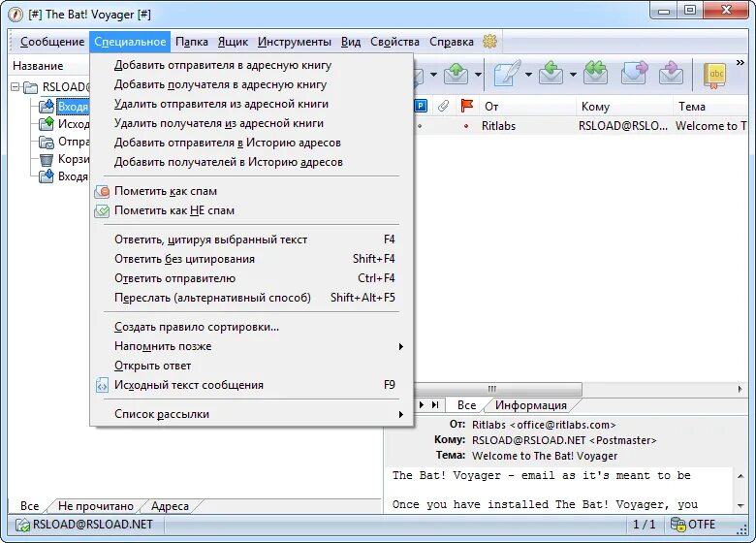Click the reply icon with single green arrow
This screenshot has height=543, width=756.
coord(551,73)
